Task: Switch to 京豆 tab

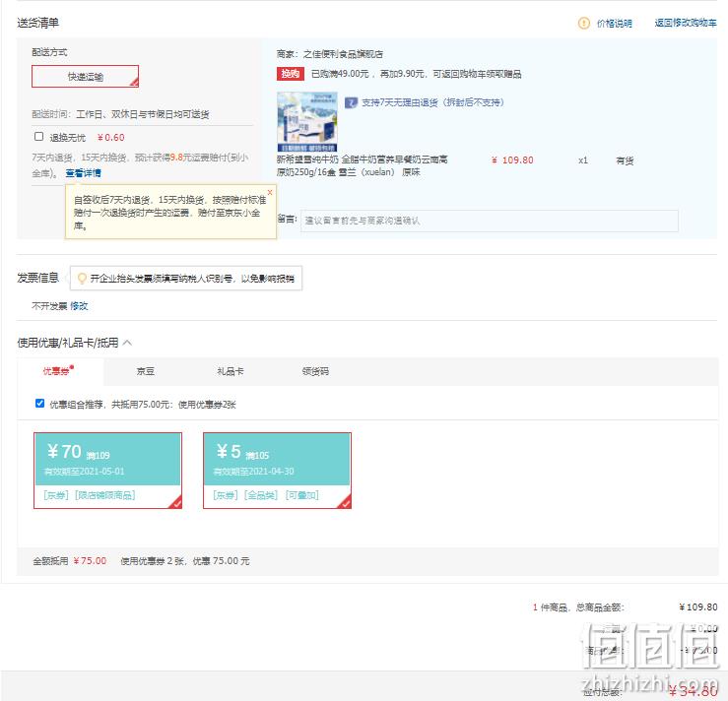Action: 146,371
